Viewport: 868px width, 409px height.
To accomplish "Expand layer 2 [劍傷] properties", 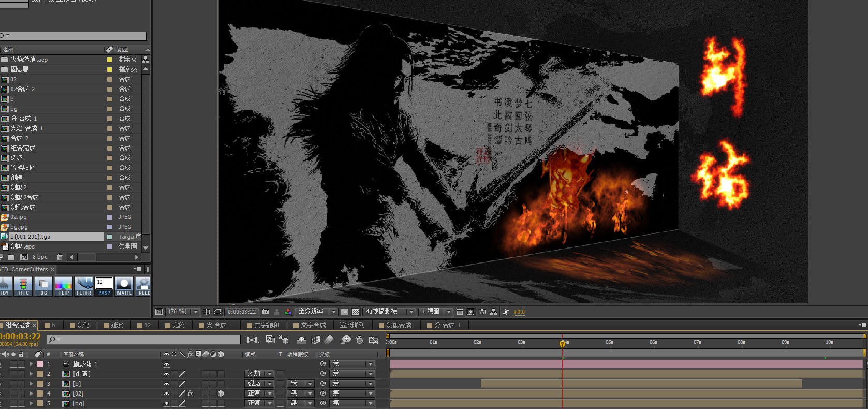I will point(31,374).
